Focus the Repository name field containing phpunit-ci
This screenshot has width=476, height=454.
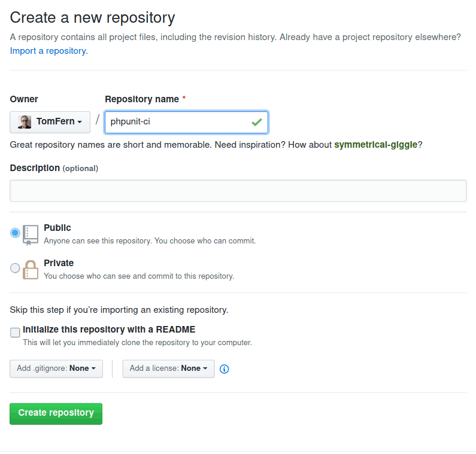coord(177,122)
